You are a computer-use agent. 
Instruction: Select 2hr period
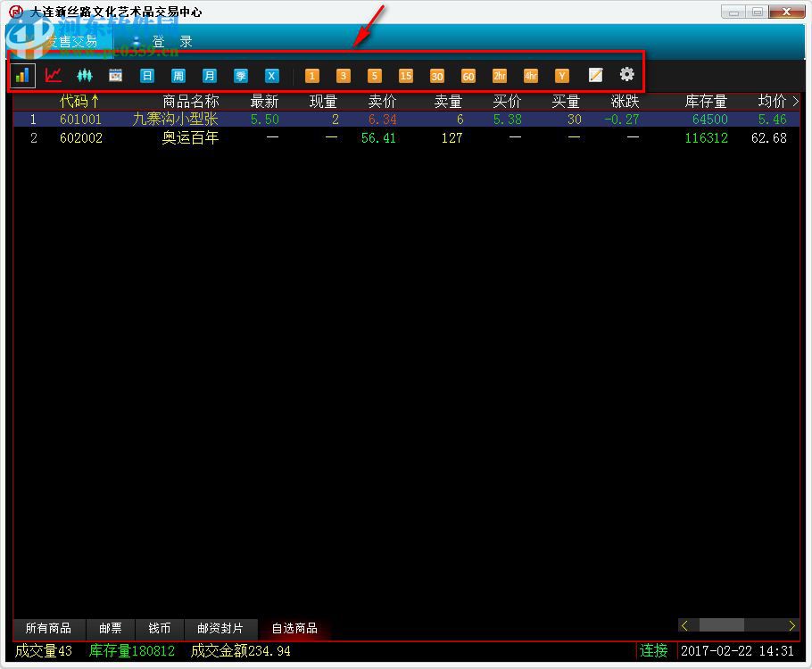[x=499, y=76]
